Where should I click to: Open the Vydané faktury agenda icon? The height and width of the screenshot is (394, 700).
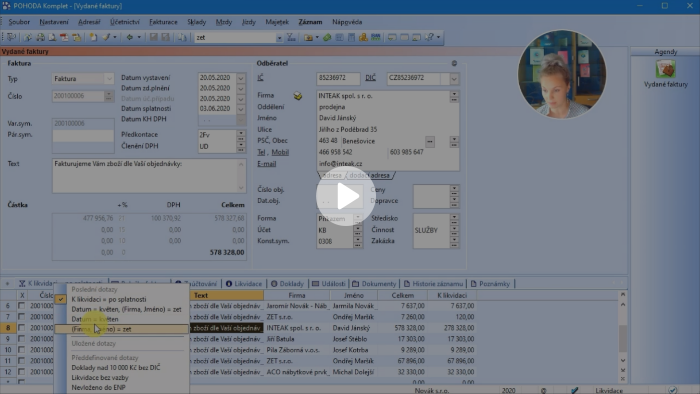[665, 70]
